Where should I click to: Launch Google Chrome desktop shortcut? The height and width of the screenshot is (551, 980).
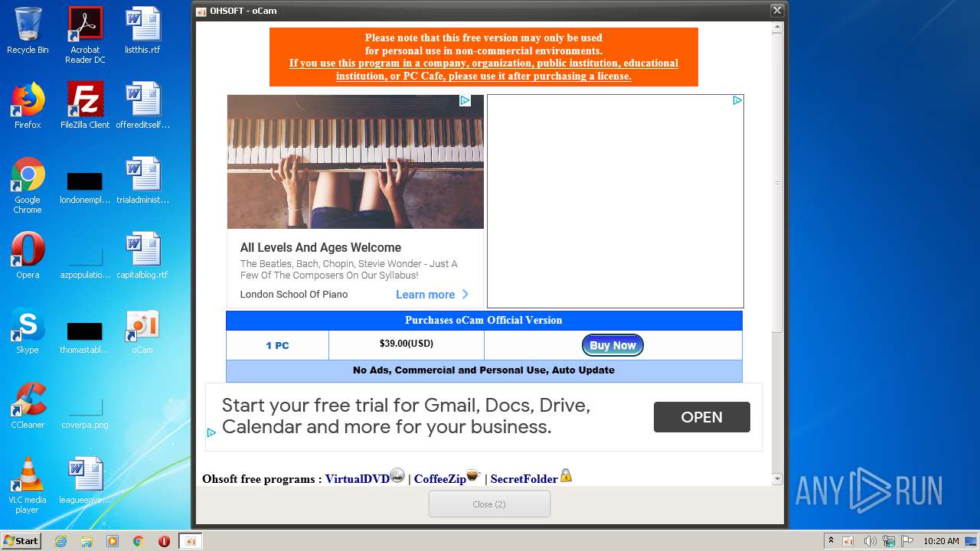click(x=28, y=185)
